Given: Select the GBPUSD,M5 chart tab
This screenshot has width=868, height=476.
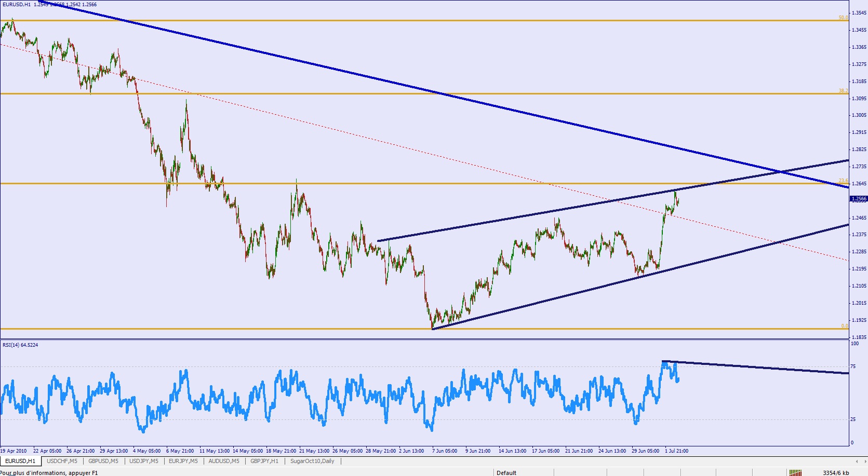Looking at the screenshot, I should pos(103,461).
